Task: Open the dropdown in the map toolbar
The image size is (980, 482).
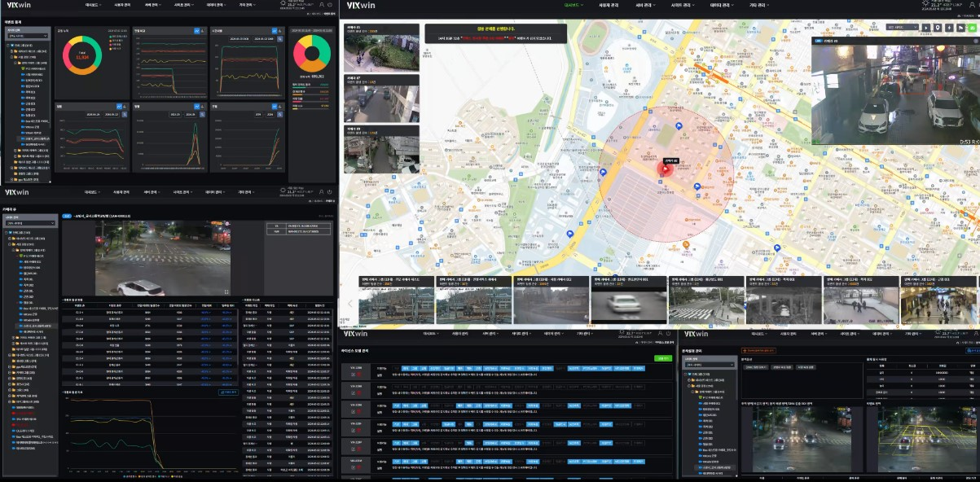Action: click(901, 27)
